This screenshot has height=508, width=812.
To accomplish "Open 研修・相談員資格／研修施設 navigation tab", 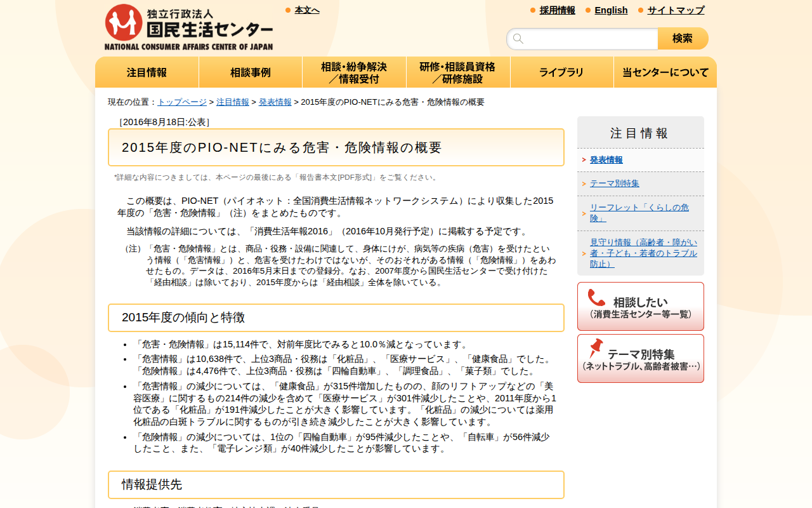I will point(458,72).
